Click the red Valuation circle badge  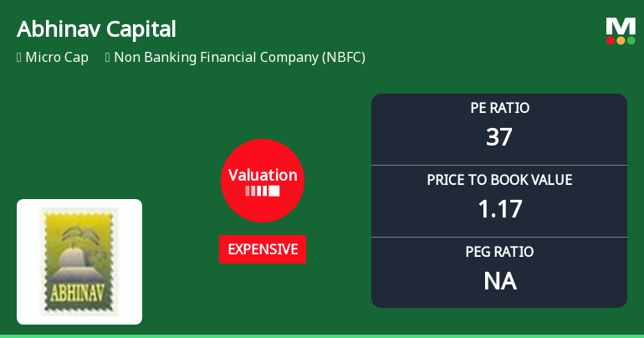(263, 180)
